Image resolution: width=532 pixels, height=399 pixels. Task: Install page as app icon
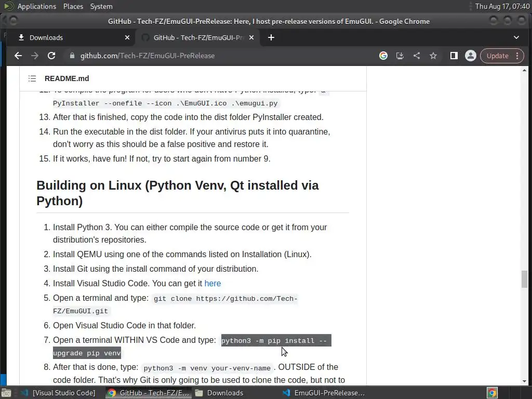(x=400, y=56)
